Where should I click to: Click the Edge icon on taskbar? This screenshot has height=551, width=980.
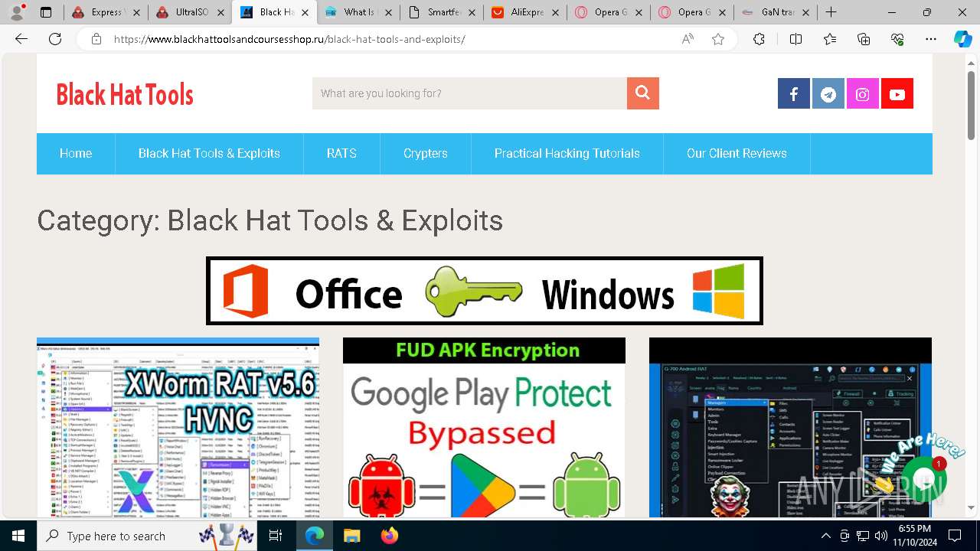tap(315, 536)
